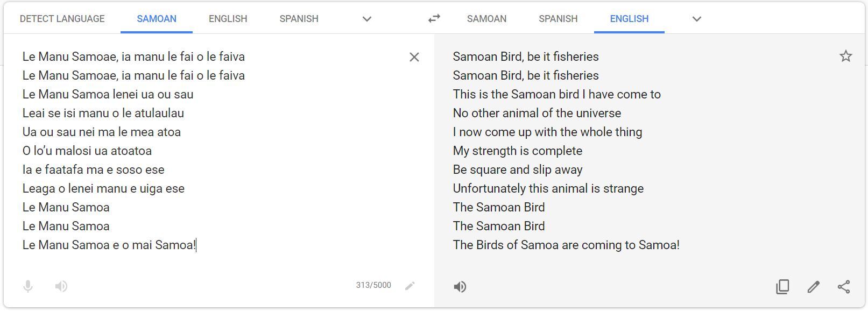Swap source and target languages
This screenshot has width=868, height=311.
434,19
